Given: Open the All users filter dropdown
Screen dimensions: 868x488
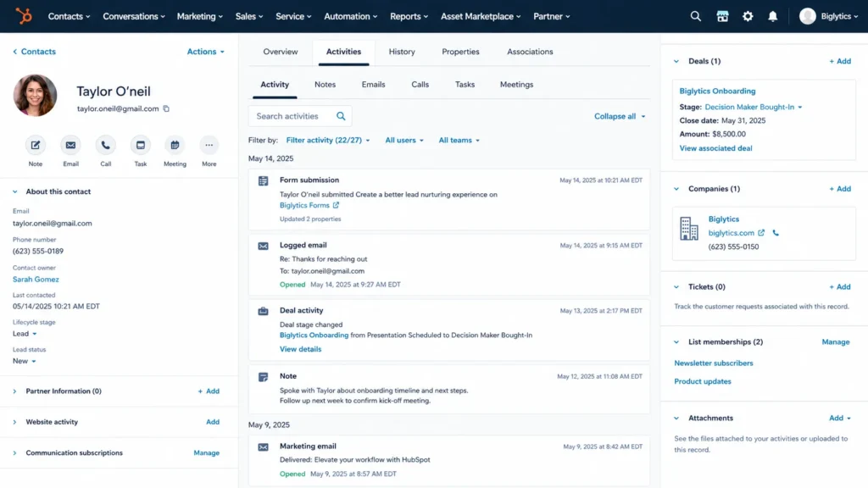Looking at the screenshot, I should (404, 141).
